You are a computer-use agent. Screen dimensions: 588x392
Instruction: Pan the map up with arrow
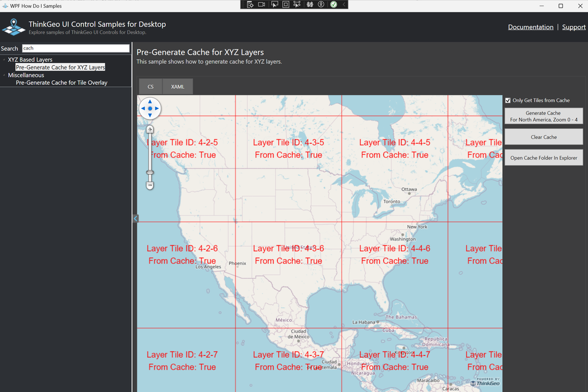(150, 101)
